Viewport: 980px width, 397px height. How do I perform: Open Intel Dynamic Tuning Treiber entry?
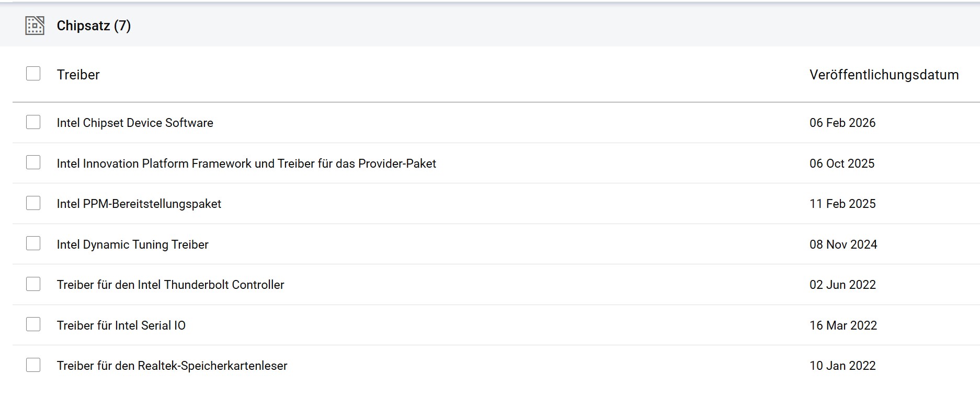(133, 244)
